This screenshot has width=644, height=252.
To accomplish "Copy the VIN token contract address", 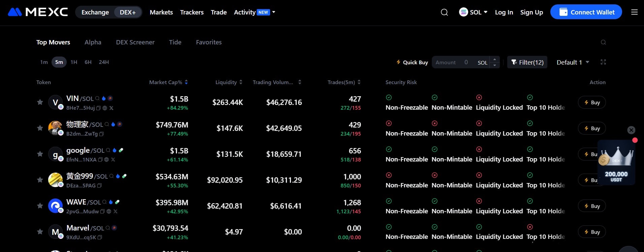I will [98, 108].
